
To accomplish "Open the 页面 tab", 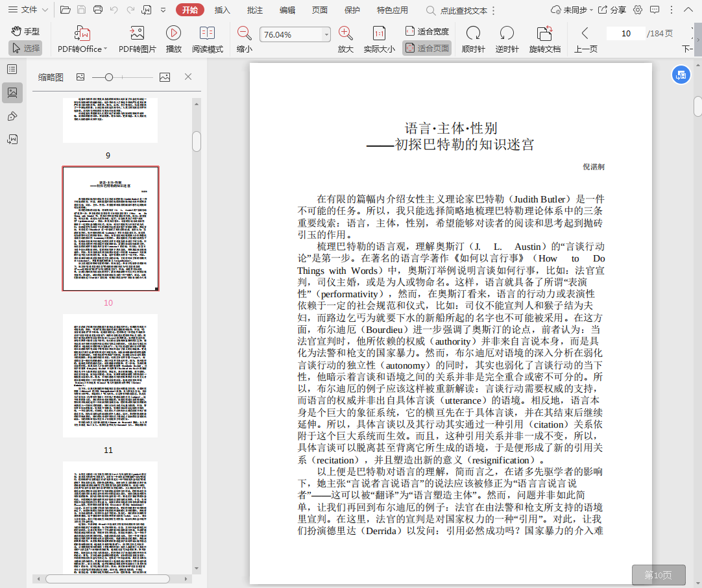I will pyautogui.click(x=320, y=10).
